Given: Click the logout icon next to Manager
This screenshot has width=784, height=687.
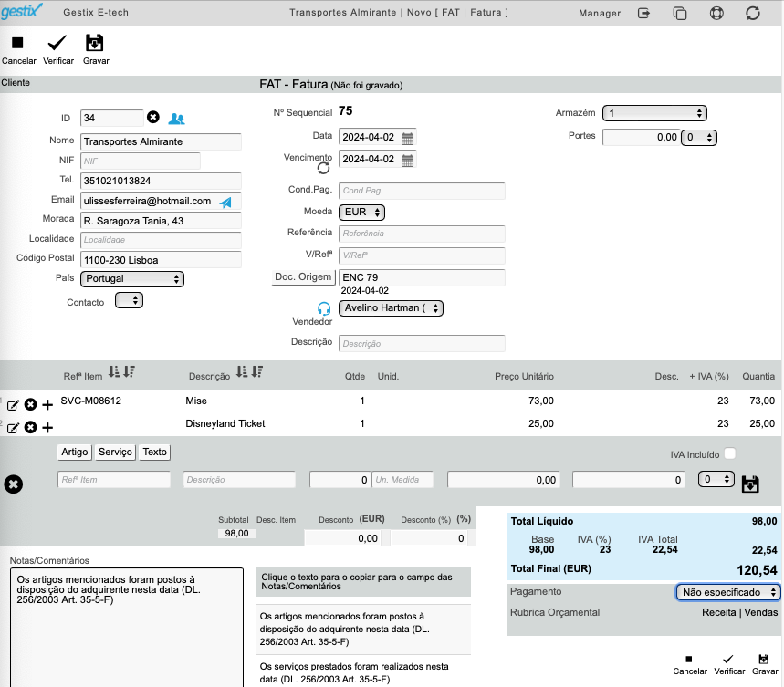Looking at the screenshot, I should click(644, 13).
